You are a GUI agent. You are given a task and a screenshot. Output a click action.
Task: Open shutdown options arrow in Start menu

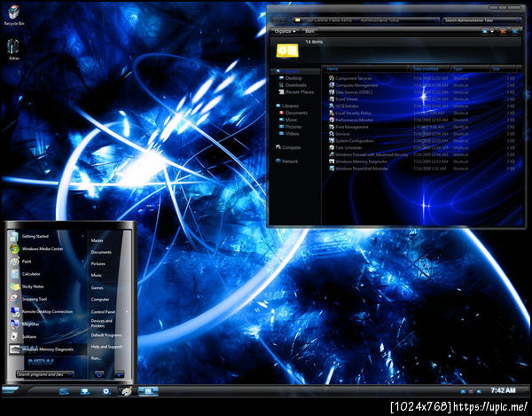click(119, 374)
